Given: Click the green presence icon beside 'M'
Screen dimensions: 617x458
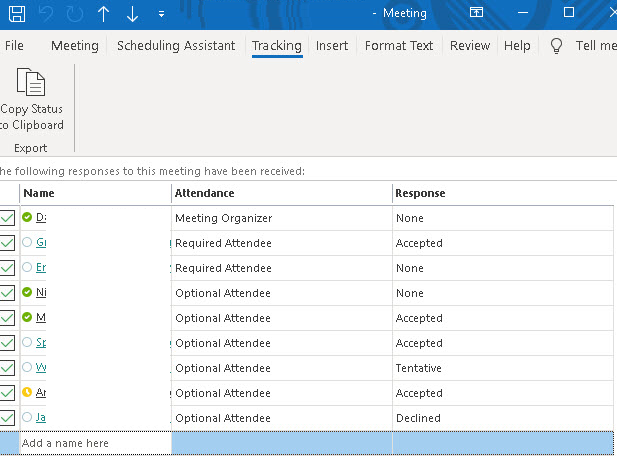Looking at the screenshot, I should point(27,317).
